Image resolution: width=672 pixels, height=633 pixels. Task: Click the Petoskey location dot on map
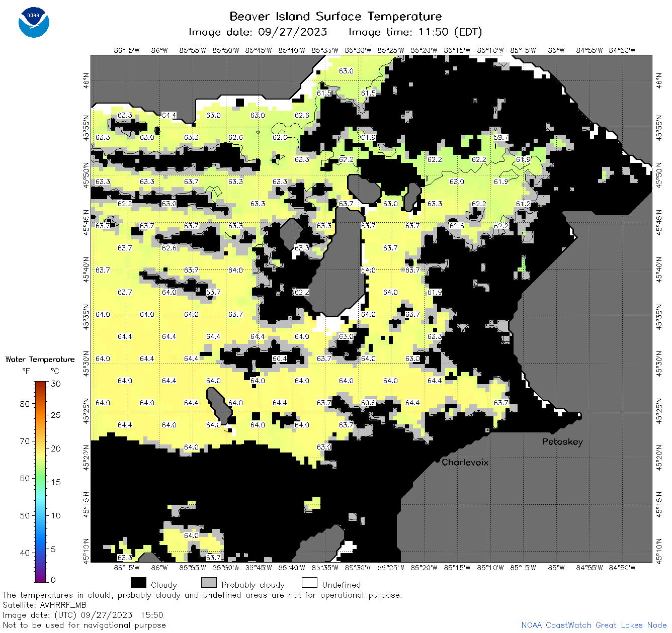click(552, 431)
